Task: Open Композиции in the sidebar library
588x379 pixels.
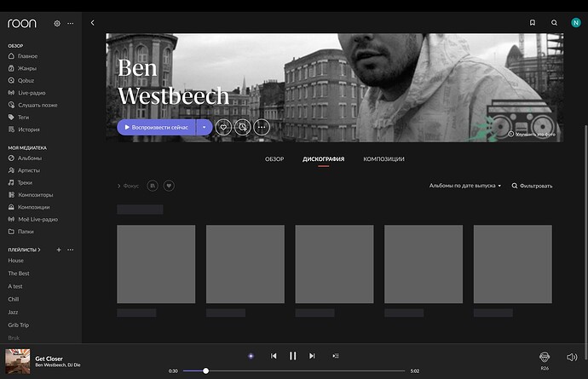Action: [x=29, y=207]
